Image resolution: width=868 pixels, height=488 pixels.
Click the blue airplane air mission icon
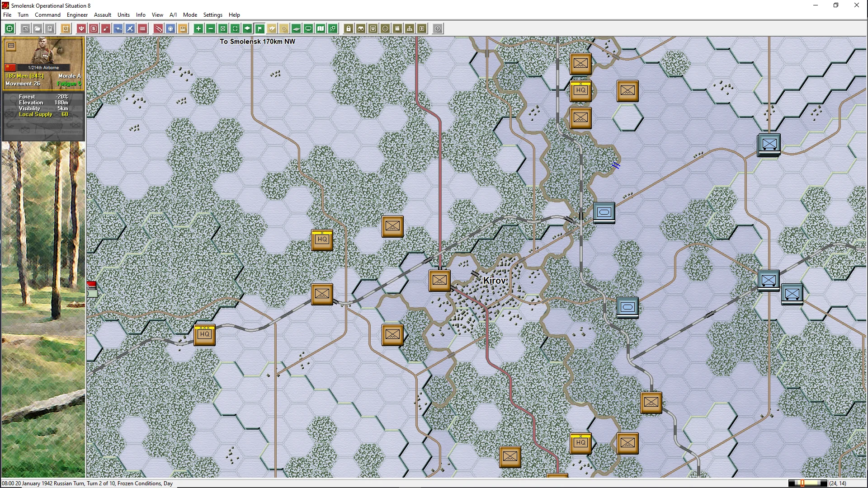pyautogui.click(x=130, y=29)
